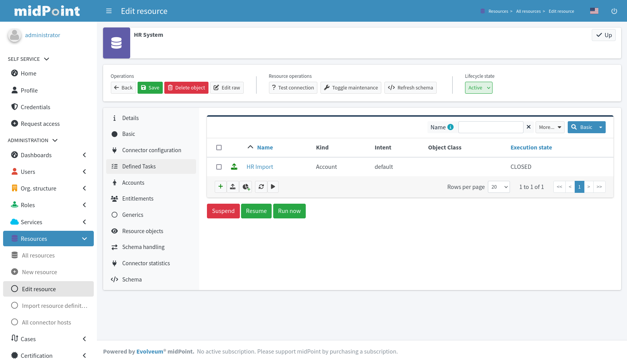The image size is (627, 364).
Task: Check the HR Import row checkbox
Action: click(x=219, y=167)
